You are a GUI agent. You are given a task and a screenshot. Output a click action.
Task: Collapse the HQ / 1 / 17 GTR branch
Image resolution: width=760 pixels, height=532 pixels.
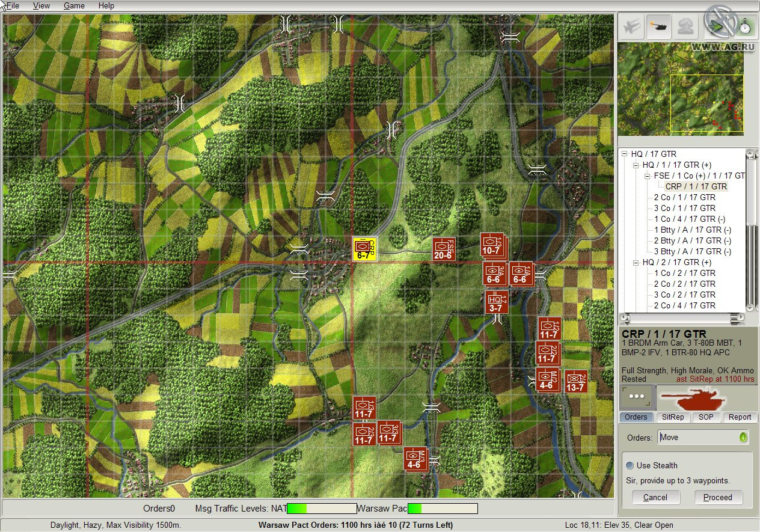[x=635, y=165]
